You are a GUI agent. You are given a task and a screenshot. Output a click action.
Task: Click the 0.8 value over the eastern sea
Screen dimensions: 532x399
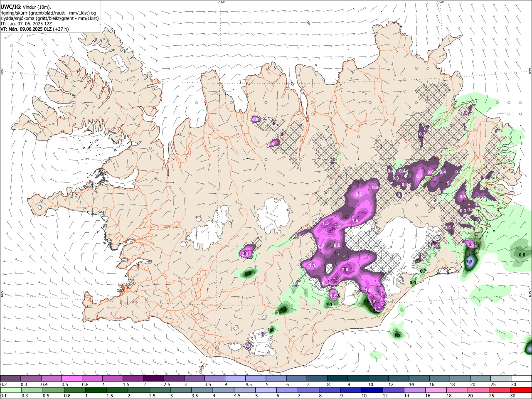522,255
